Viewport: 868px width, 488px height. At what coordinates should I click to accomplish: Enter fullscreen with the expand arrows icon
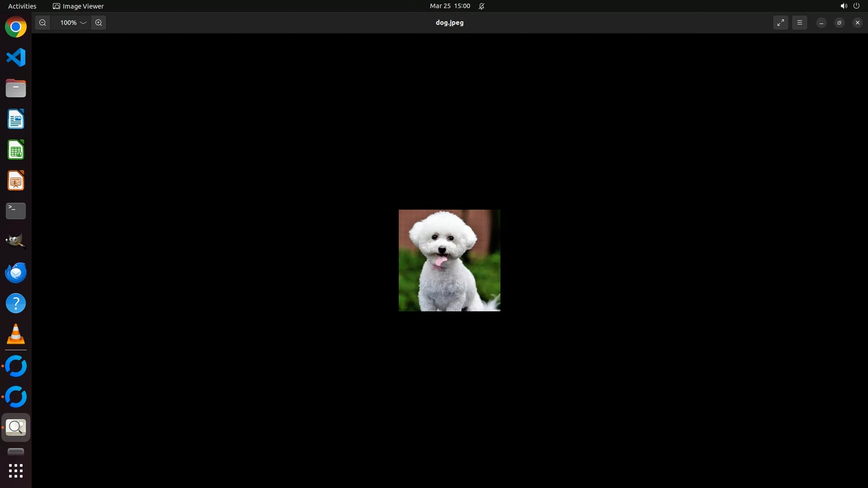[781, 23]
